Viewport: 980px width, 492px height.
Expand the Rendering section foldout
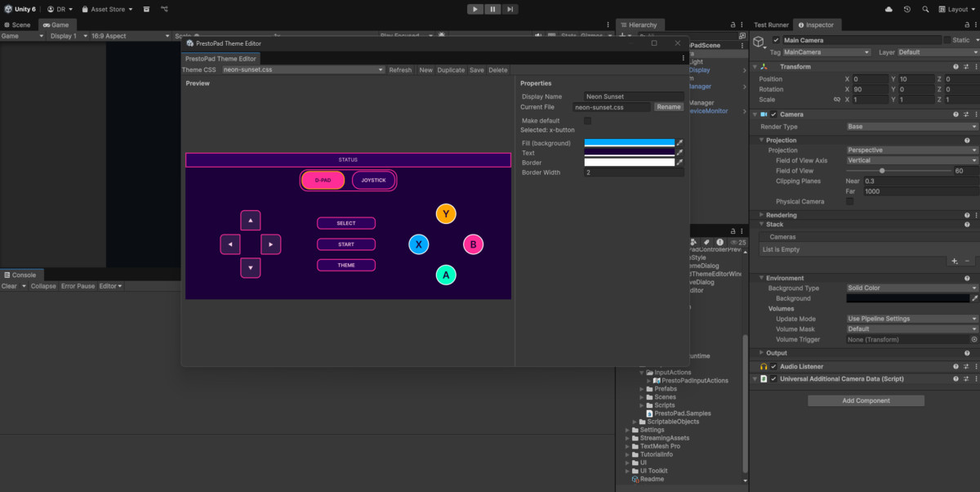(x=761, y=215)
